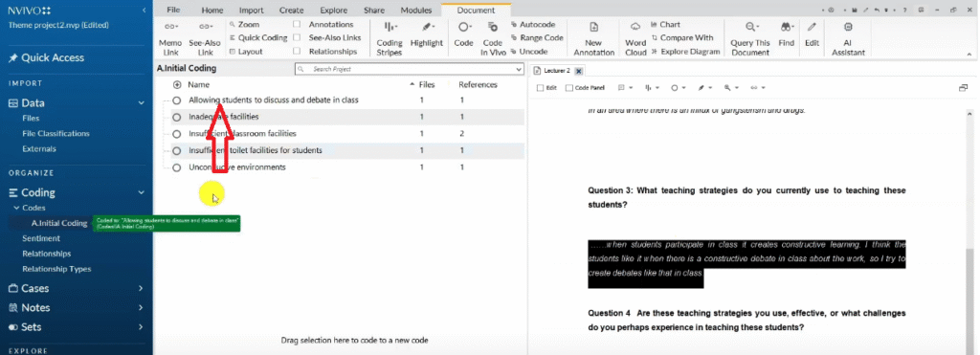Select circle for Inadequate facilities code

coord(177,117)
